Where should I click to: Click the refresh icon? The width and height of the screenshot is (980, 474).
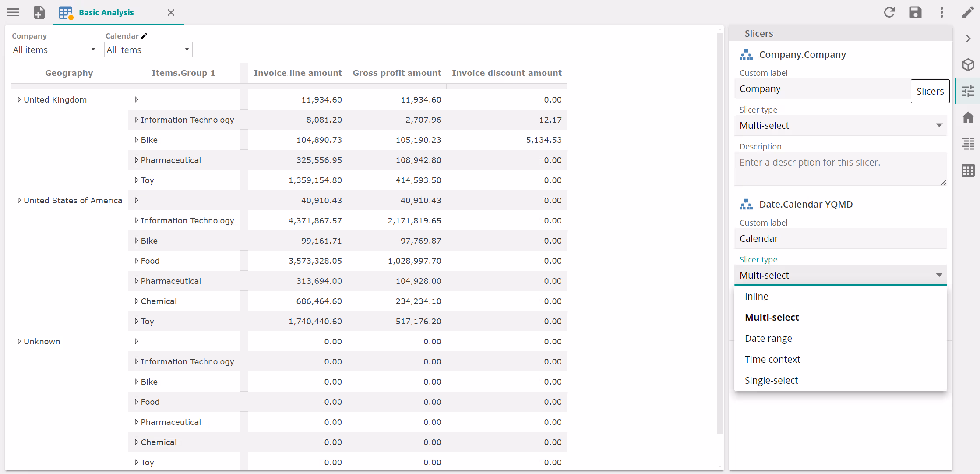point(889,12)
